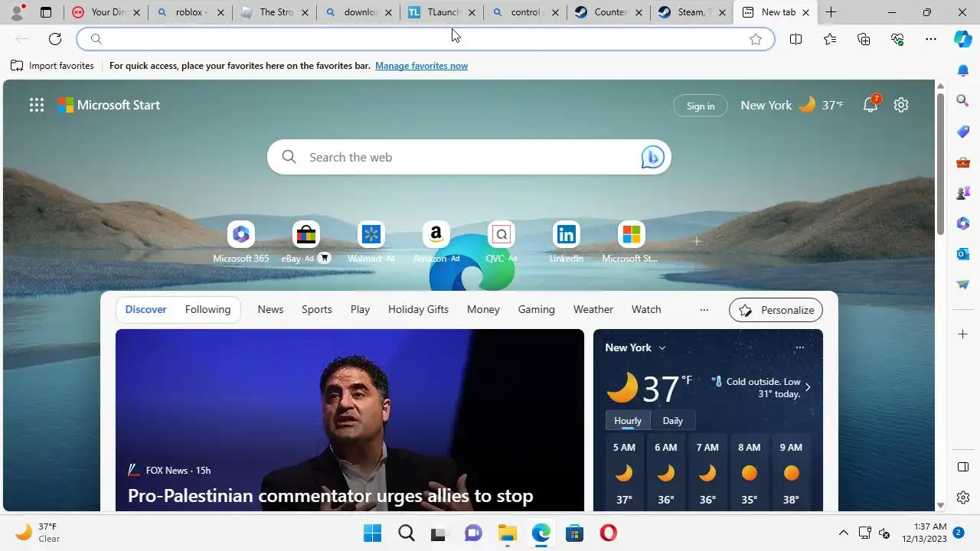Screen dimensions: 980x551
Task: Open Opera browser from taskbar
Action: tap(608, 533)
